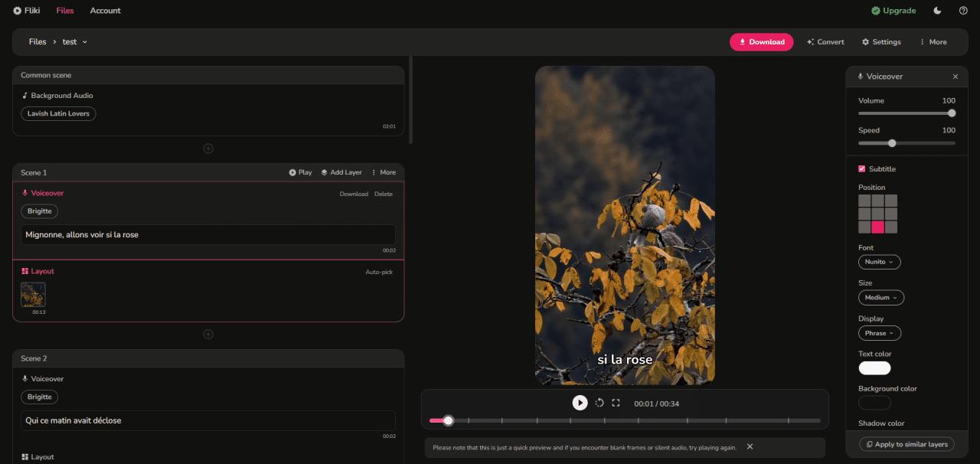This screenshot has width=980, height=464.
Task: Play the video preview
Action: [580, 403]
